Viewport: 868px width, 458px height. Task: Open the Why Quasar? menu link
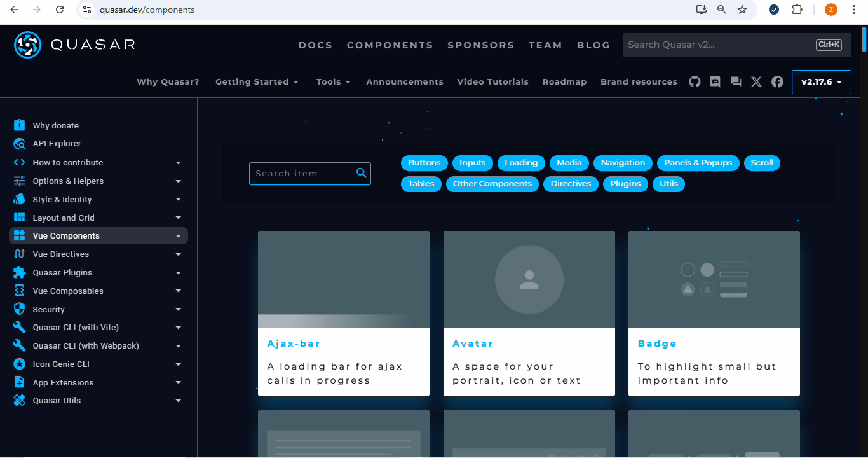168,82
